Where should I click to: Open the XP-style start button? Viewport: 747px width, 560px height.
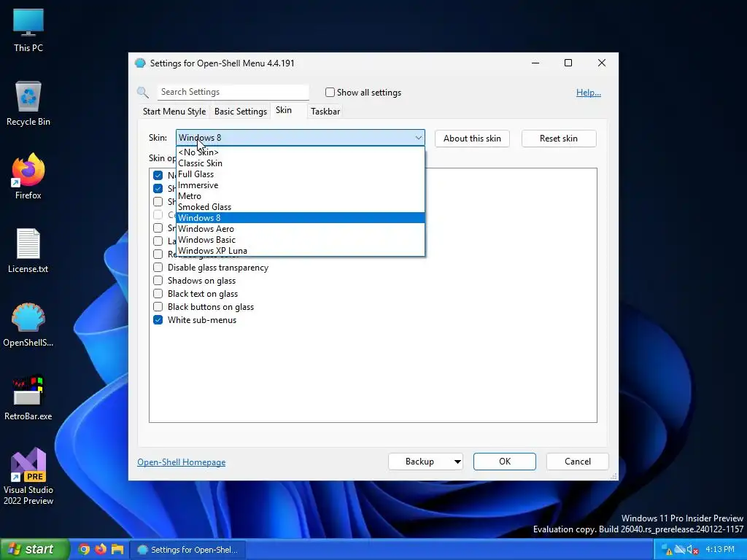point(34,549)
